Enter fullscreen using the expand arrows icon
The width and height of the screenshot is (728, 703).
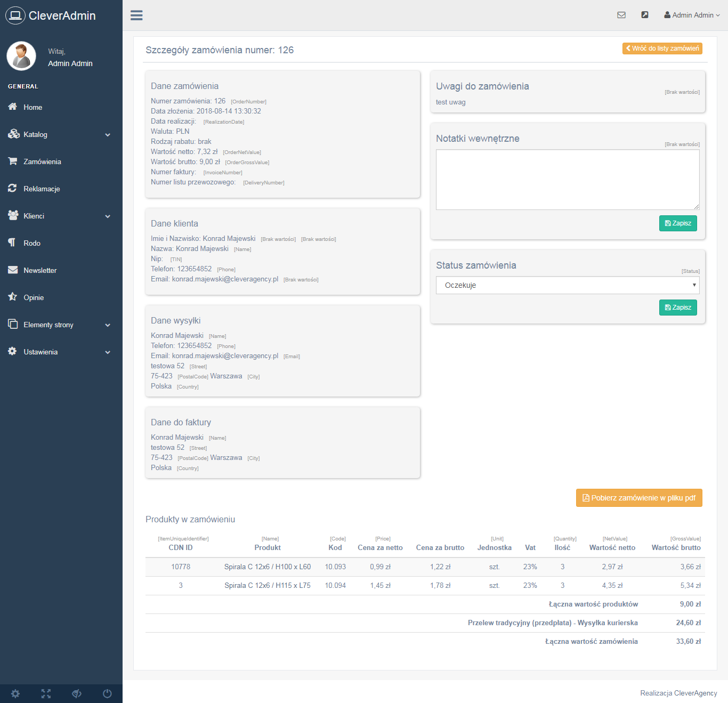[x=46, y=693]
